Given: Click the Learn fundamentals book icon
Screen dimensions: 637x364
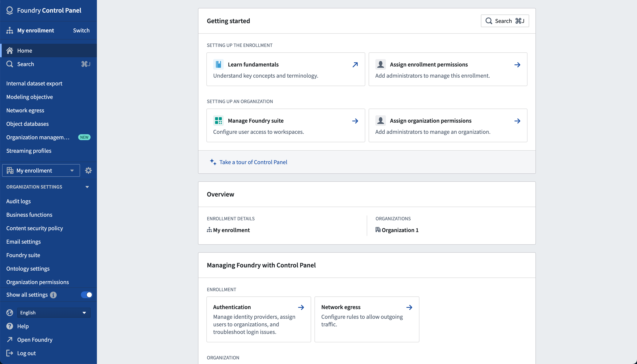Looking at the screenshot, I should click(x=218, y=65).
